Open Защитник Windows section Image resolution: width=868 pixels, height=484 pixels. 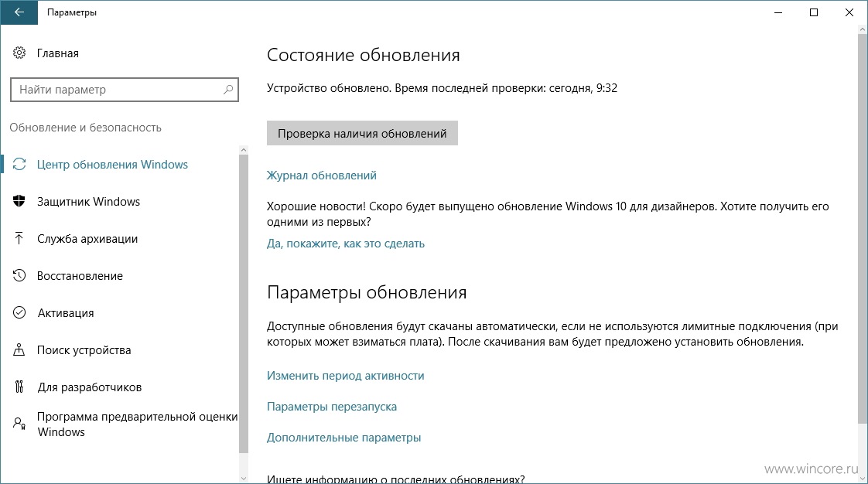(x=88, y=201)
